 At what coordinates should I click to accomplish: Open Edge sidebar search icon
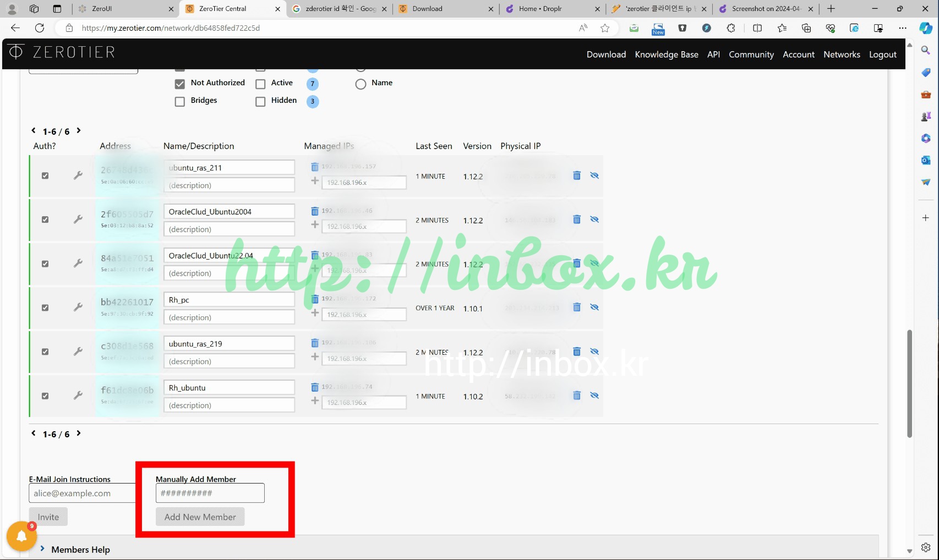click(x=926, y=51)
